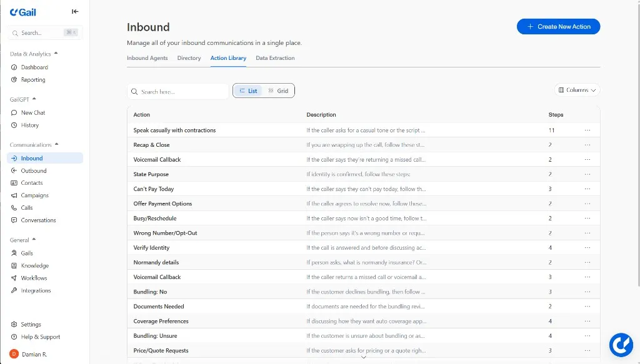Open options menu for Can't Pay Today
The width and height of the screenshot is (640, 364).
587,189
